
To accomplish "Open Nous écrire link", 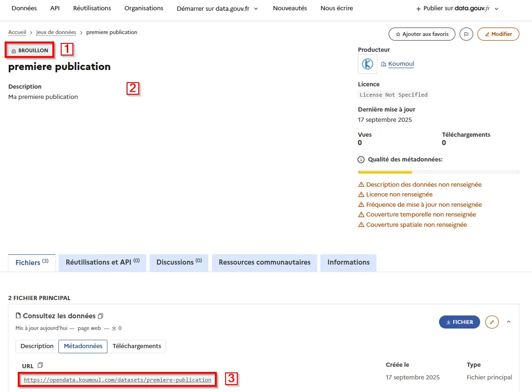I will click(337, 8).
